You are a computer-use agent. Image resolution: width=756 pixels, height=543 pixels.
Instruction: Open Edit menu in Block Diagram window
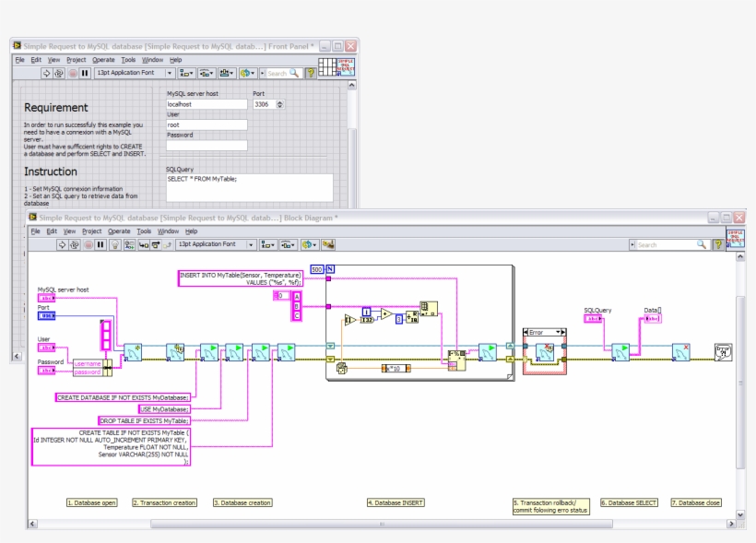pyautogui.click(x=52, y=231)
